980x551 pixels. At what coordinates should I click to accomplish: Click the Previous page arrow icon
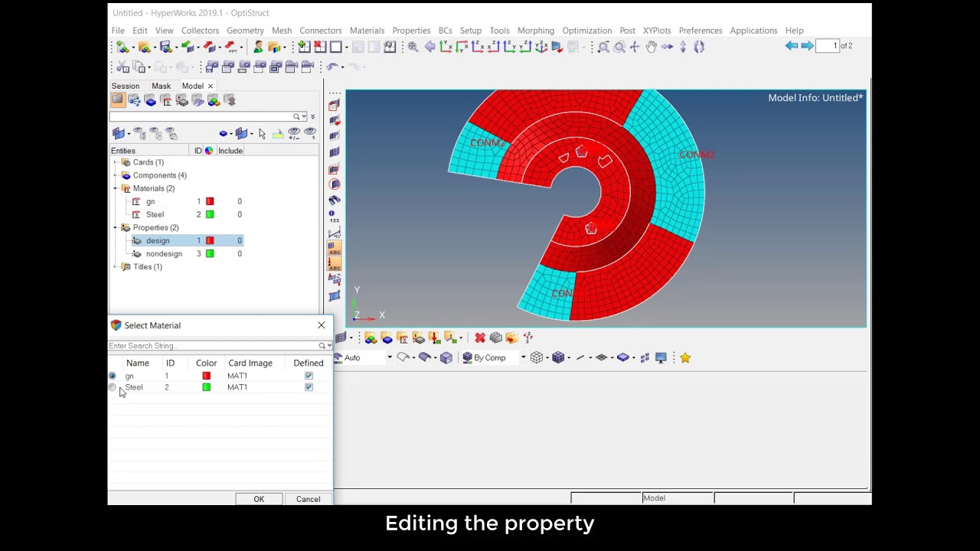click(x=792, y=46)
